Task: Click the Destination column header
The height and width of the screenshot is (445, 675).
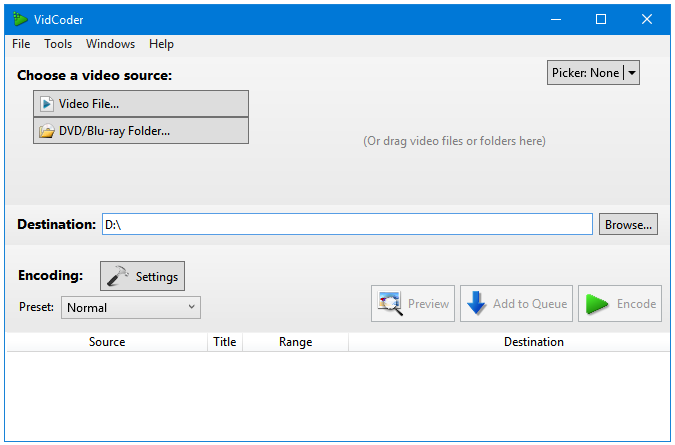Action: (534, 342)
